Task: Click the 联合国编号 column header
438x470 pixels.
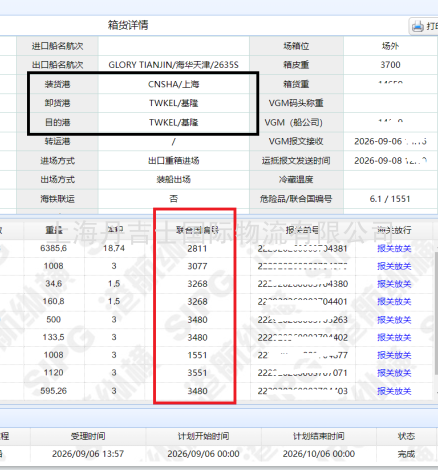Action: pyautogui.click(x=197, y=230)
